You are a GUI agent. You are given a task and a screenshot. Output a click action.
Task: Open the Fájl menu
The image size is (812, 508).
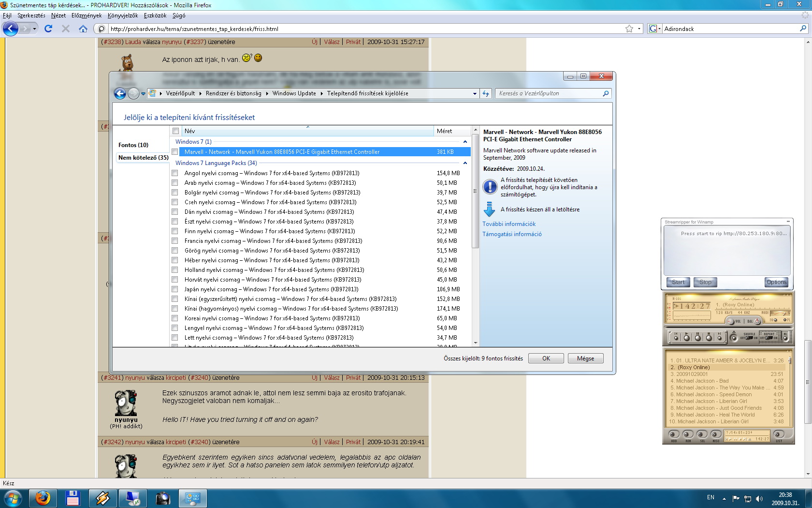point(7,15)
